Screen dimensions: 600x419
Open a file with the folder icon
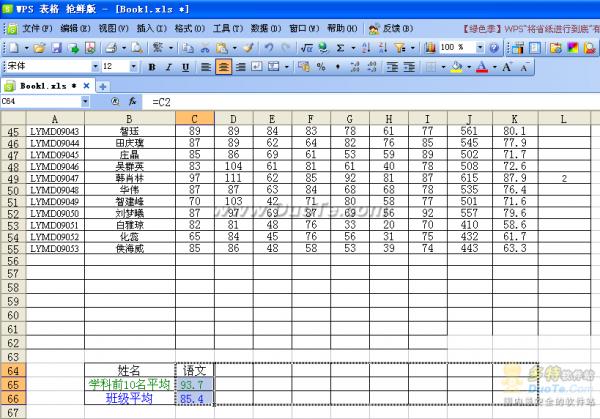[x=39, y=47]
